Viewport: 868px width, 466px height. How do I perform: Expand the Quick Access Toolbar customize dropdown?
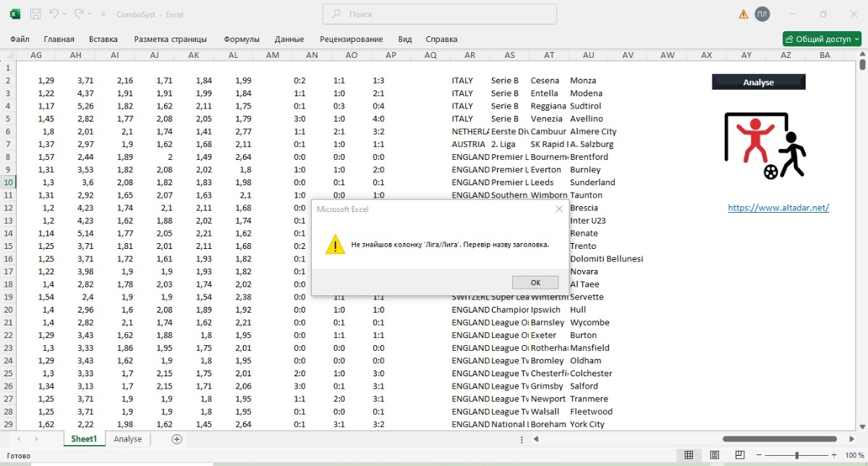point(103,14)
